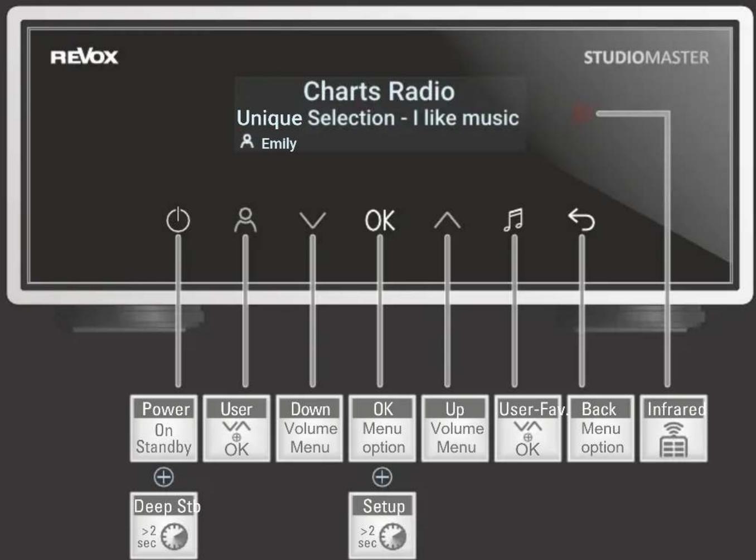Click the User-Fav. legend box
756x560 pixels.
pyautogui.click(x=528, y=428)
